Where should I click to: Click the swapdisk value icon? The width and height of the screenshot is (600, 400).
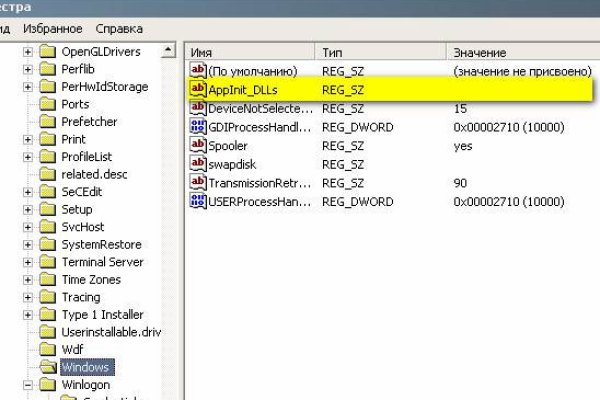(197, 164)
